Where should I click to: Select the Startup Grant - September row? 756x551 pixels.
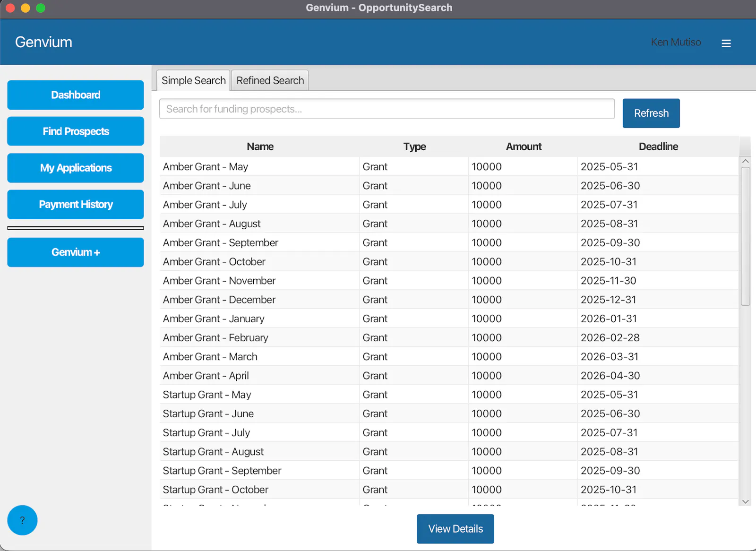(x=449, y=471)
